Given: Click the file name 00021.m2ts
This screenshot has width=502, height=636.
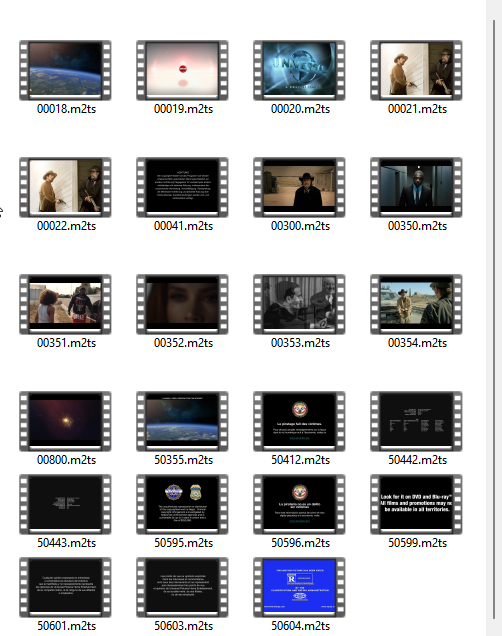Looking at the screenshot, I should point(417,109).
